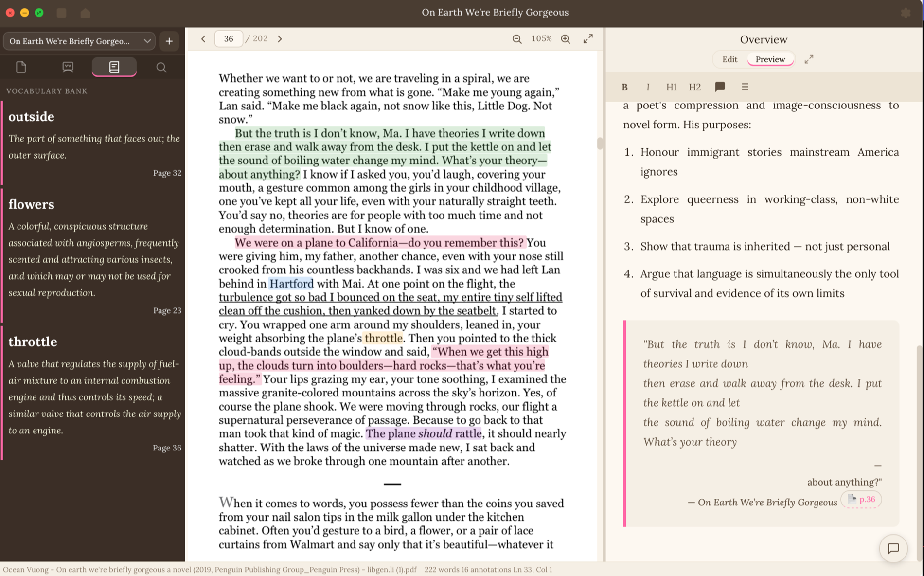Add a new document with plus button
The width and height of the screenshot is (924, 576).
tap(169, 41)
